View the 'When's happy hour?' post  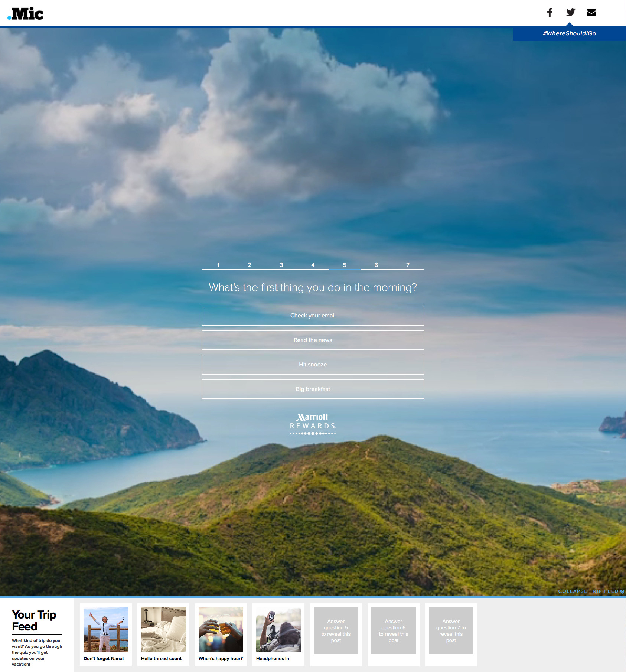click(x=221, y=634)
